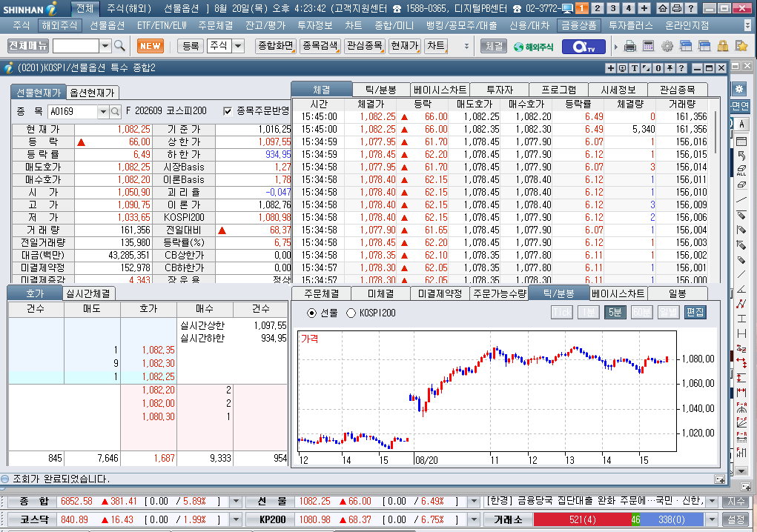Switch to virtual screen 3
Screen dimensions: 757x532
coord(613,8)
